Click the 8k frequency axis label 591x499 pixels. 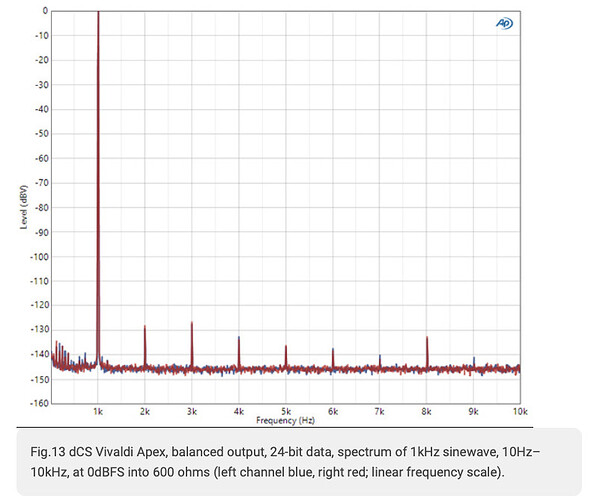426,412
